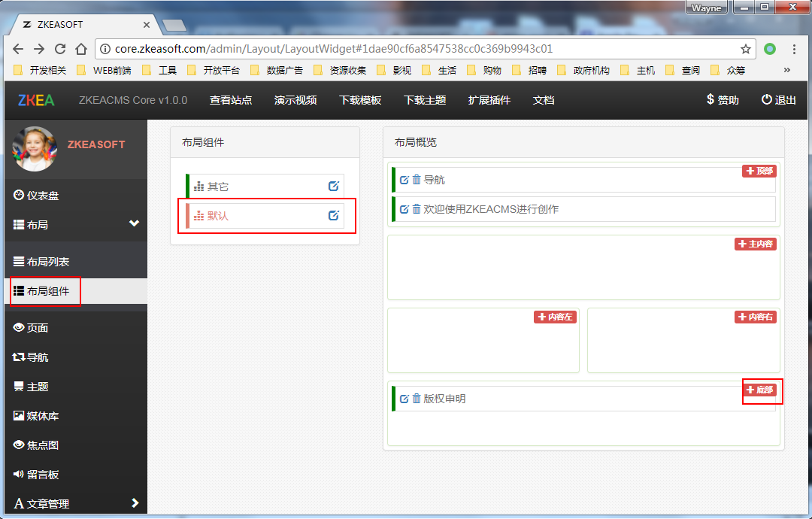Click ZKEACMS Core v1.0.0 link

(x=133, y=100)
